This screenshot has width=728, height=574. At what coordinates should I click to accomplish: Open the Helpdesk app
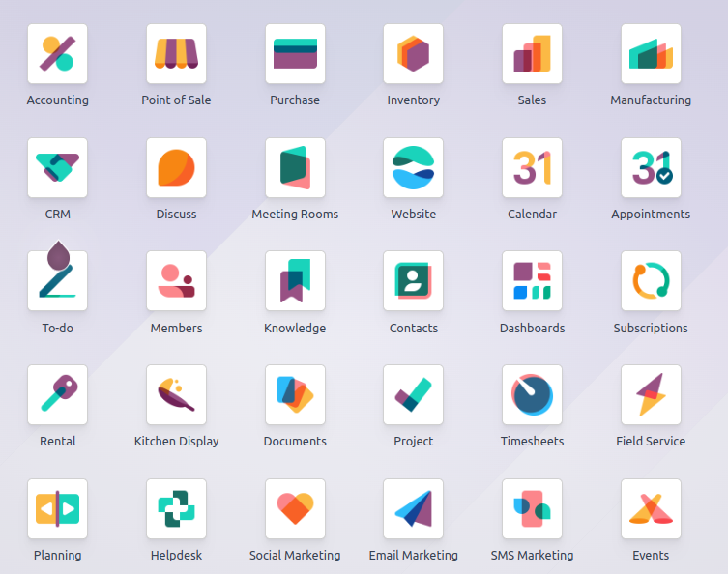click(176, 509)
